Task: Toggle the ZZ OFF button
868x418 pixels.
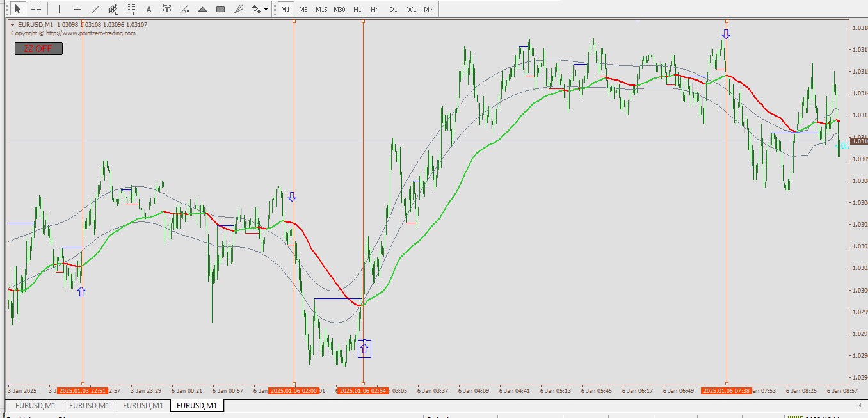Action: click(38, 49)
